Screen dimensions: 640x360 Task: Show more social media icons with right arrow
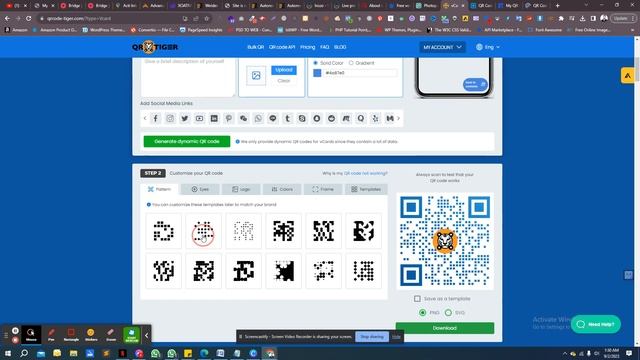[x=399, y=118]
